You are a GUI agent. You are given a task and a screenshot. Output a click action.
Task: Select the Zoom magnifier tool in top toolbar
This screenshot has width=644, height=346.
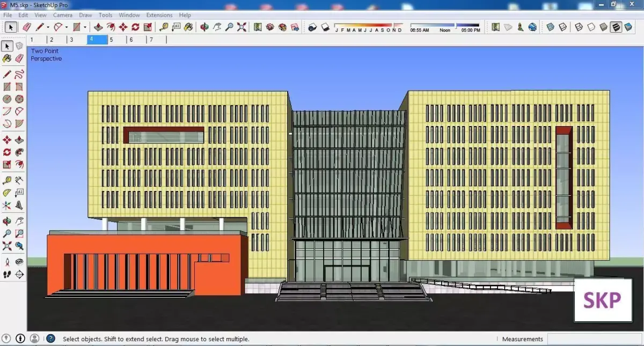[x=229, y=27]
